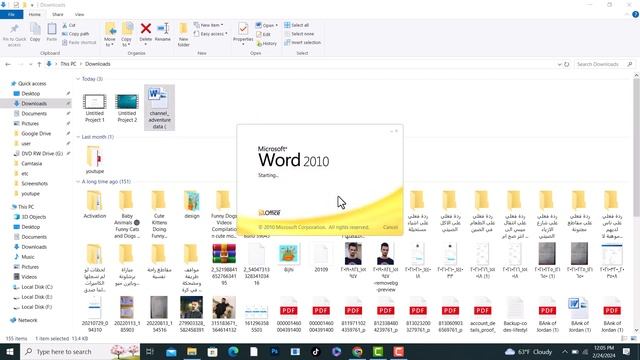Screen dimensions: 640x360
Task: Click the Properties icon
Action: (243, 29)
